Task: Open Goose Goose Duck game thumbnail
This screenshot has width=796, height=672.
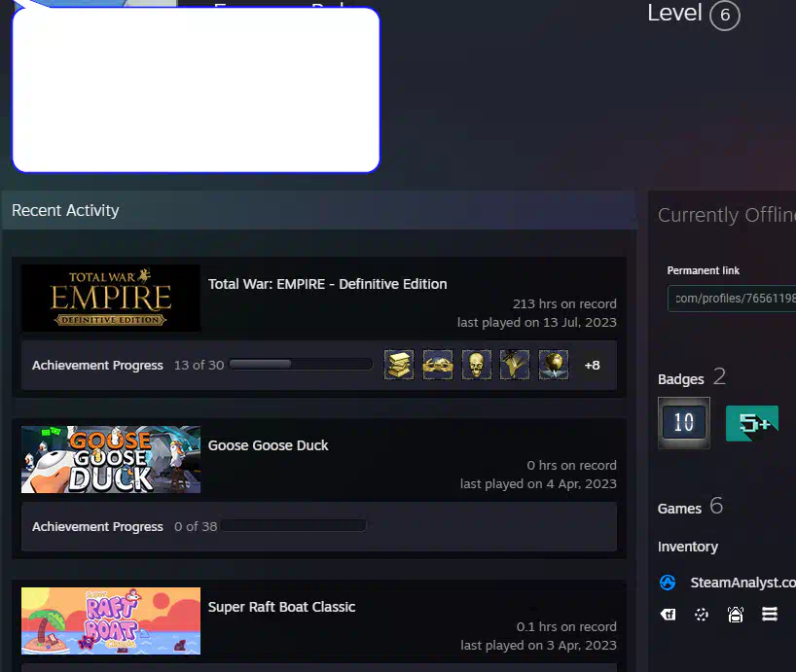Action: click(111, 459)
